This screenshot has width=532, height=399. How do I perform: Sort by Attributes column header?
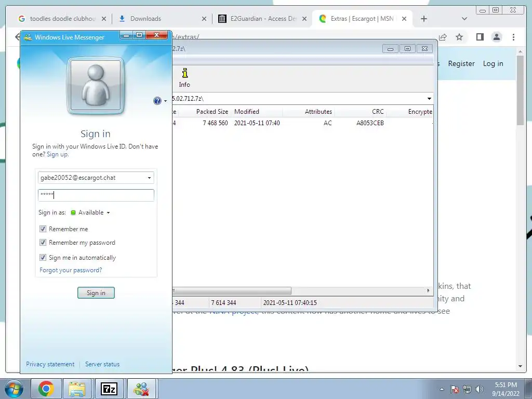tap(309, 112)
